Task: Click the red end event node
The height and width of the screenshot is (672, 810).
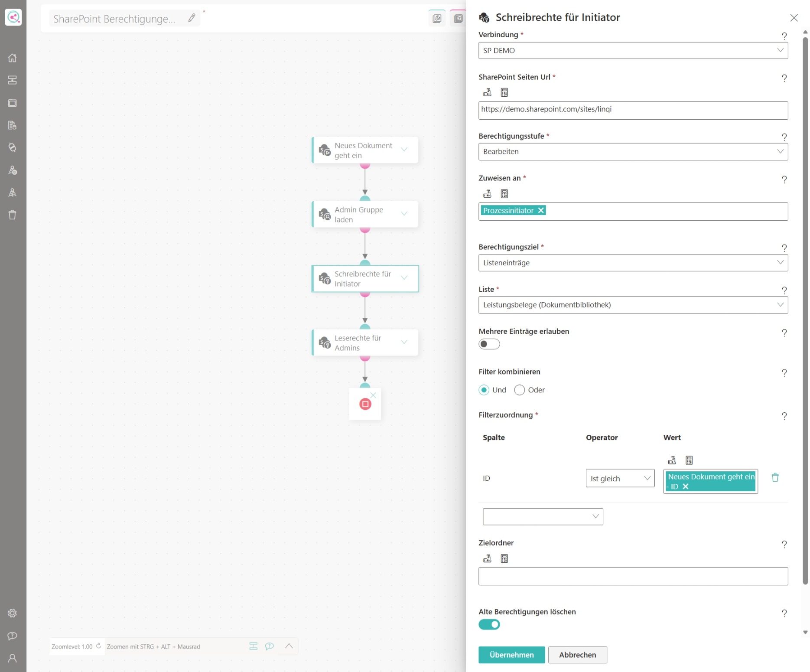Action: [365, 404]
